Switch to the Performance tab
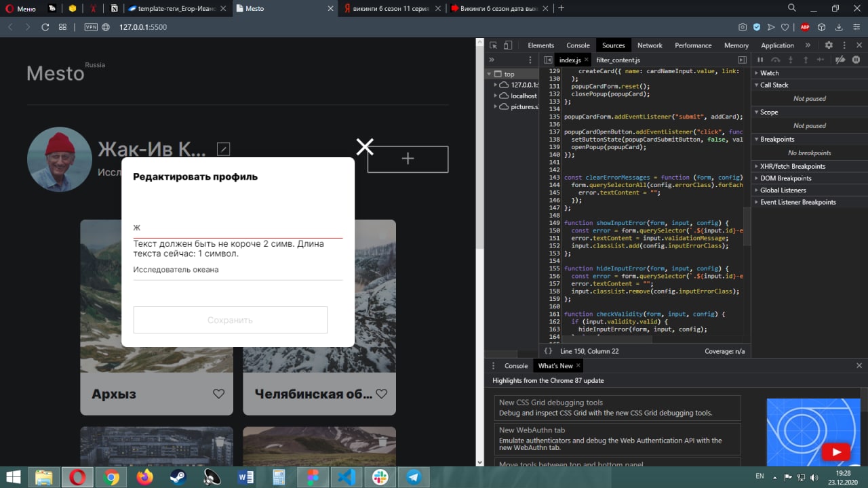 pos(693,45)
